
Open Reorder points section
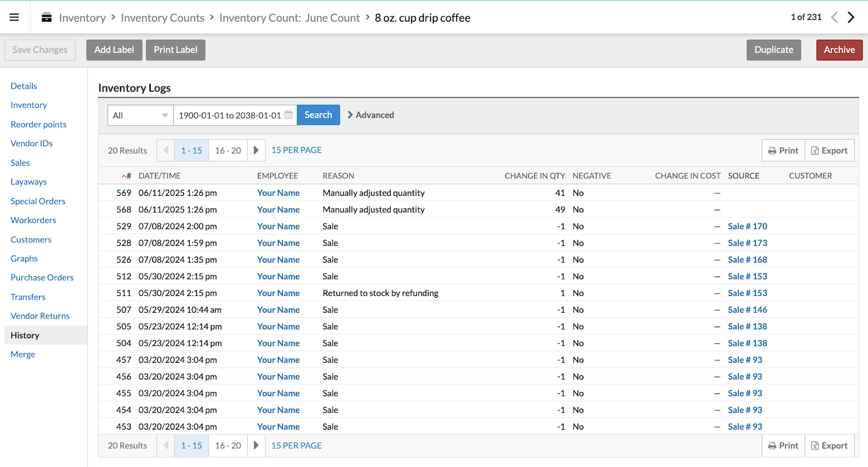pos(39,124)
